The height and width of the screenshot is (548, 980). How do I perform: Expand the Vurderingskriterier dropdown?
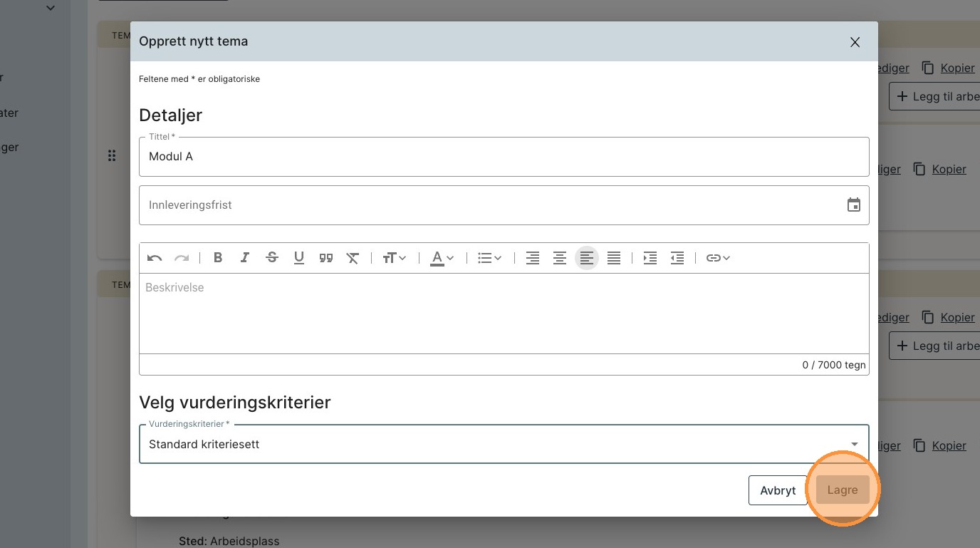coord(854,444)
